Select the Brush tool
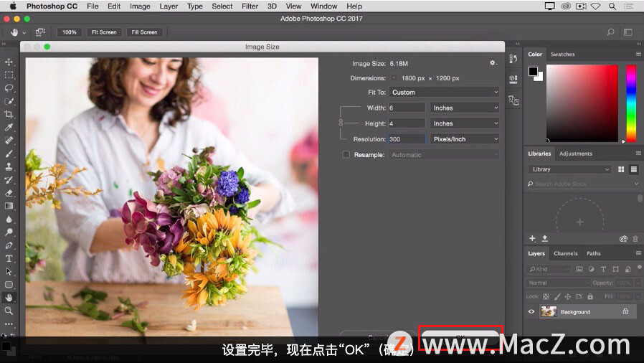The height and width of the screenshot is (363, 644). (9, 154)
